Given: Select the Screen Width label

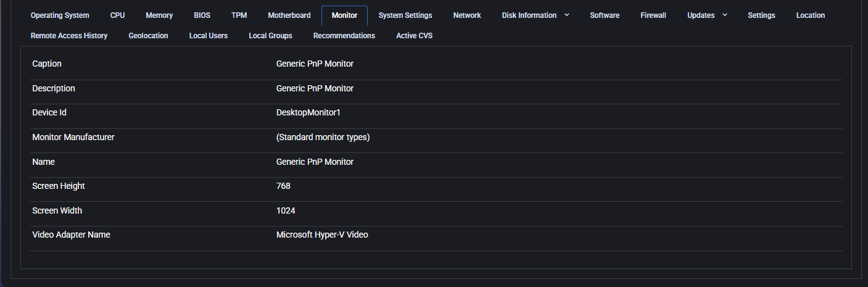Looking at the screenshot, I should point(57,210).
